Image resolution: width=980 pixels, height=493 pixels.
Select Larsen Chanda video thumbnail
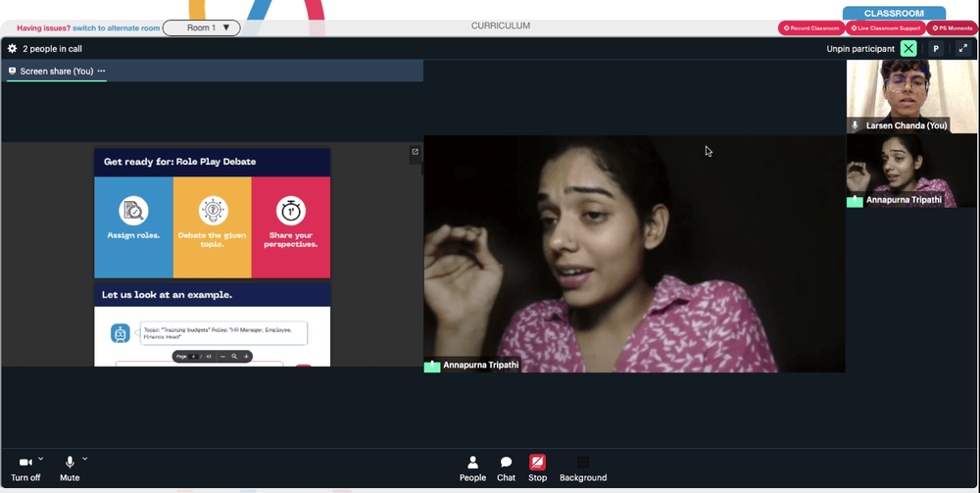[x=911, y=96]
